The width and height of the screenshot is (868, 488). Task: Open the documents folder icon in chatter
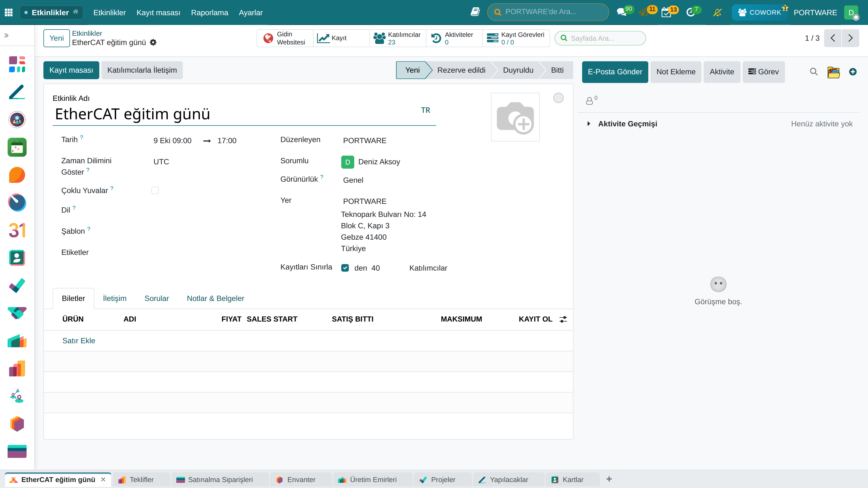click(833, 72)
